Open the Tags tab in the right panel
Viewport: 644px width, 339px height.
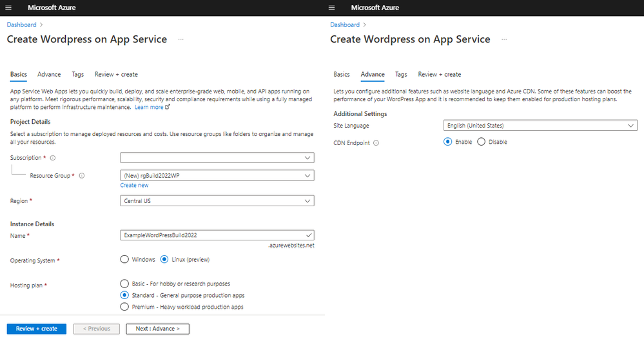pos(401,74)
